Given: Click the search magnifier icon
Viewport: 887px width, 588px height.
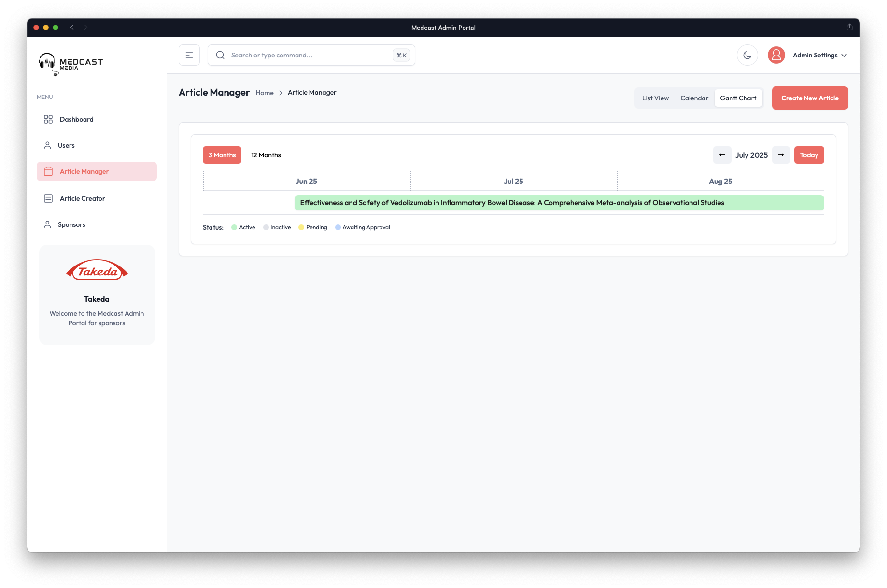Looking at the screenshot, I should [220, 55].
